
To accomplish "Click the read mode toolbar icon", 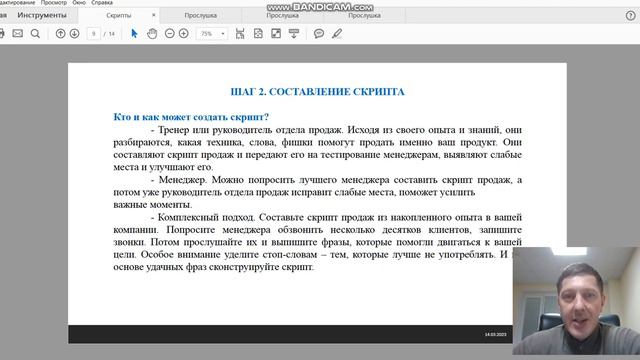I will [294, 33].
